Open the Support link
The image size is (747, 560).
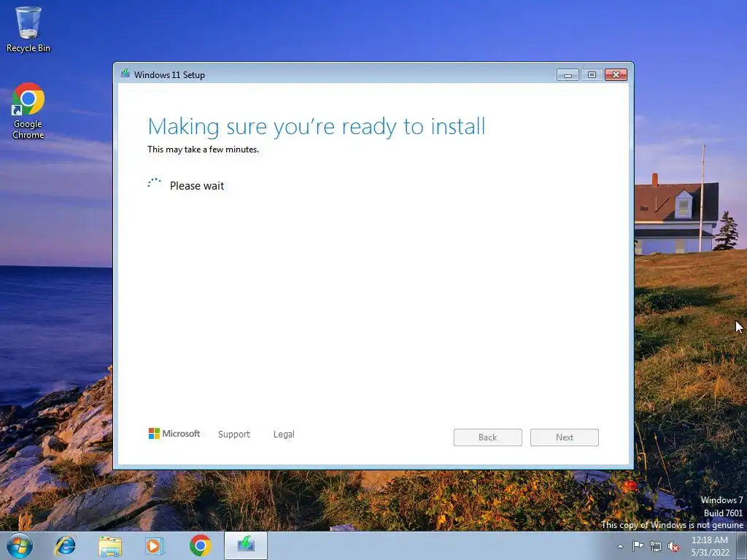coord(234,435)
